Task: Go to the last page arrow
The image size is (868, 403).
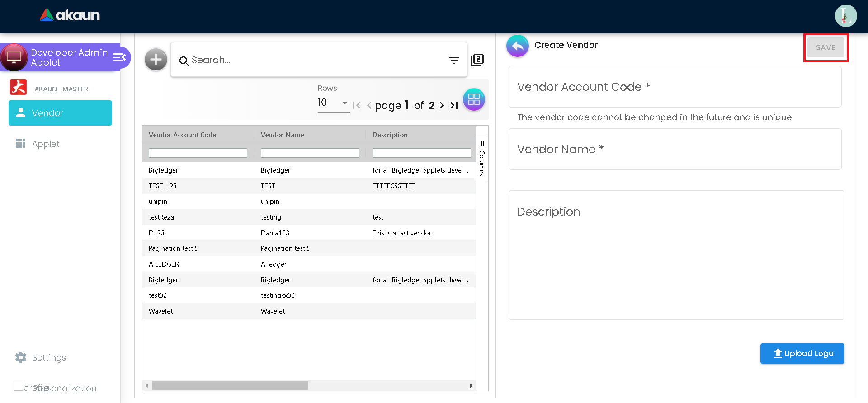Action: pos(454,105)
